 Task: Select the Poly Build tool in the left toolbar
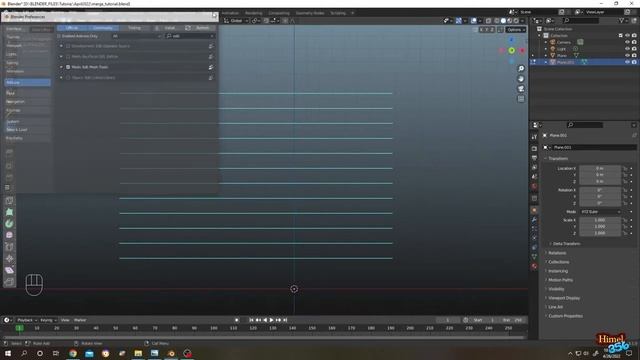coord(9,212)
